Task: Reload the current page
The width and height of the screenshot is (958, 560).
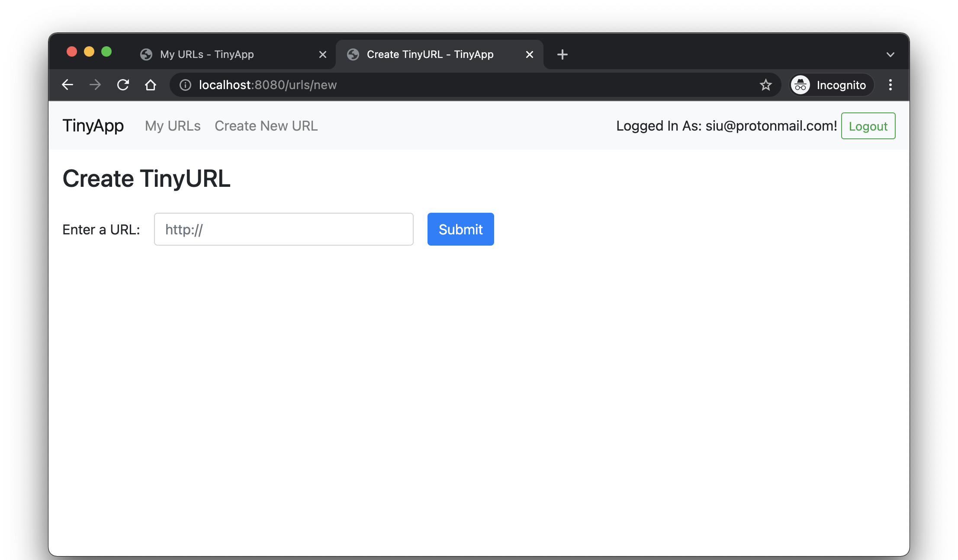Action: tap(123, 85)
